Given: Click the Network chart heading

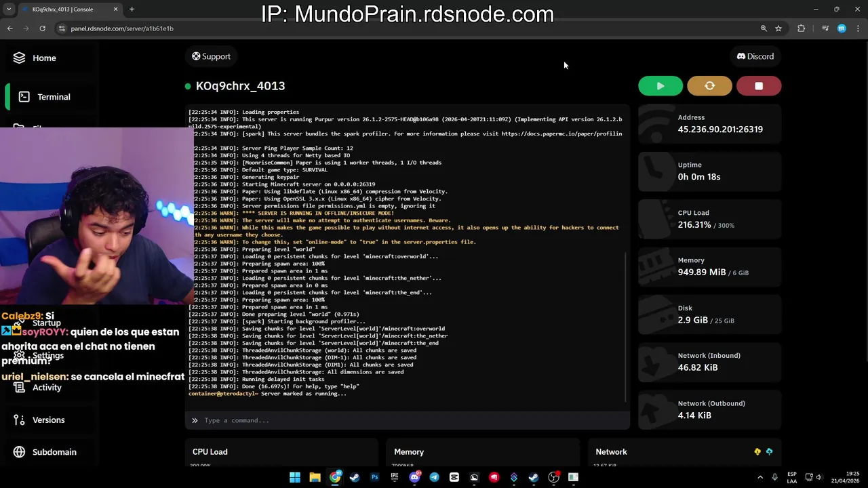Looking at the screenshot, I should point(611,452).
